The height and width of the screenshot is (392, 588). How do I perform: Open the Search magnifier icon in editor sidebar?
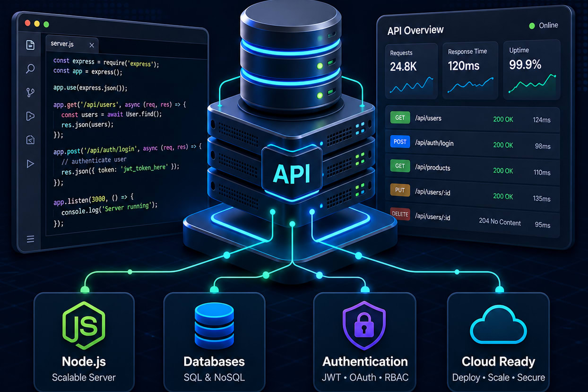pyautogui.click(x=30, y=69)
